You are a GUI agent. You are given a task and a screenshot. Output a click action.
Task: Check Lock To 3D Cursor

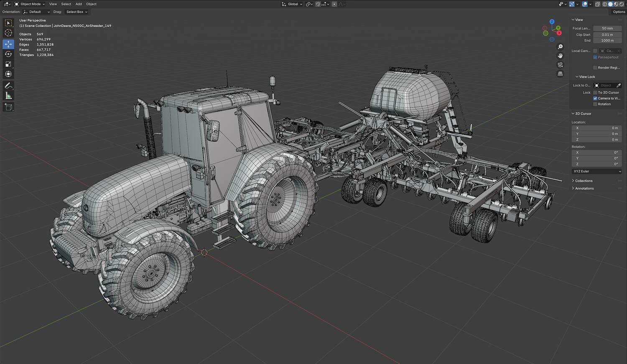pos(595,93)
